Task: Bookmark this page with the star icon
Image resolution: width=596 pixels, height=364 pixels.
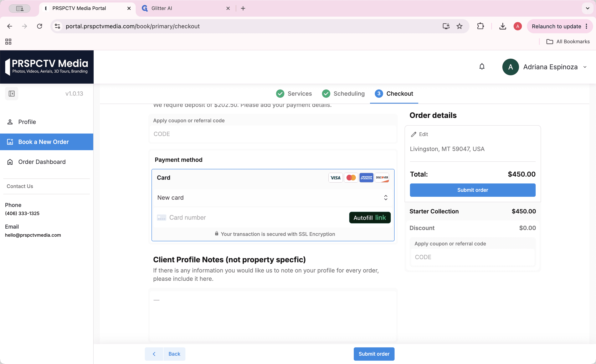Action: pos(459,26)
